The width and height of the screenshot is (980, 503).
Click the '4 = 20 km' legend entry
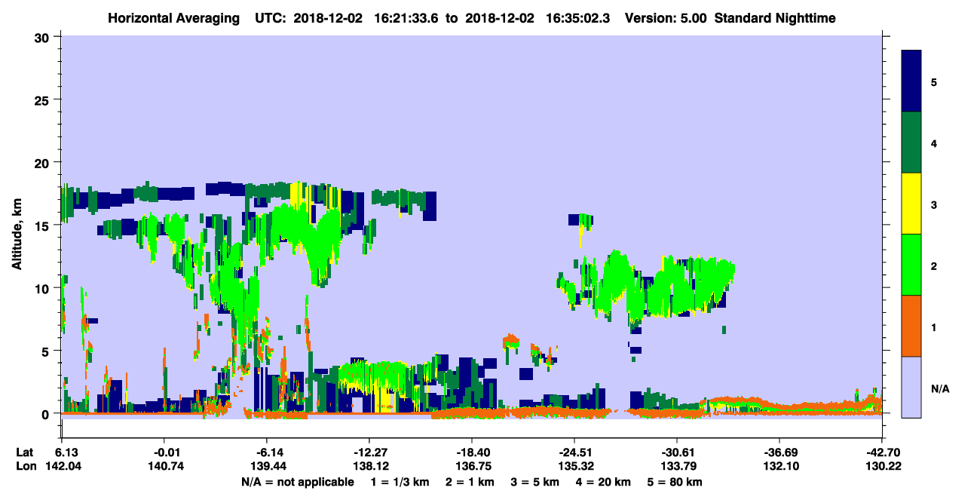pyautogui.click(x=602, y=482)
